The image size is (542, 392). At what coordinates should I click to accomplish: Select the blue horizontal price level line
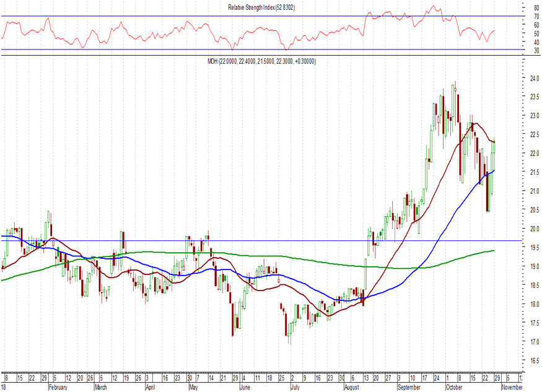point(279,241)
